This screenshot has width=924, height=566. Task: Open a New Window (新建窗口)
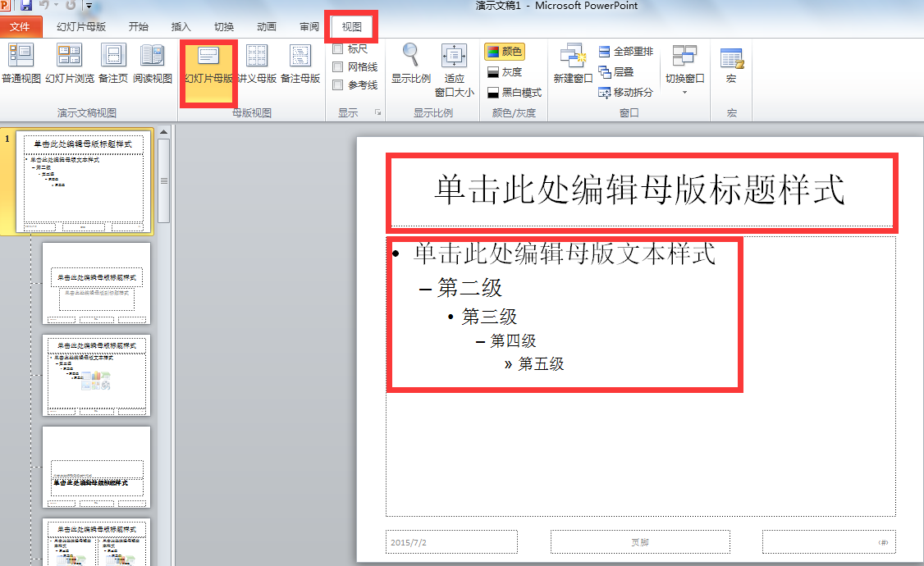573,64
